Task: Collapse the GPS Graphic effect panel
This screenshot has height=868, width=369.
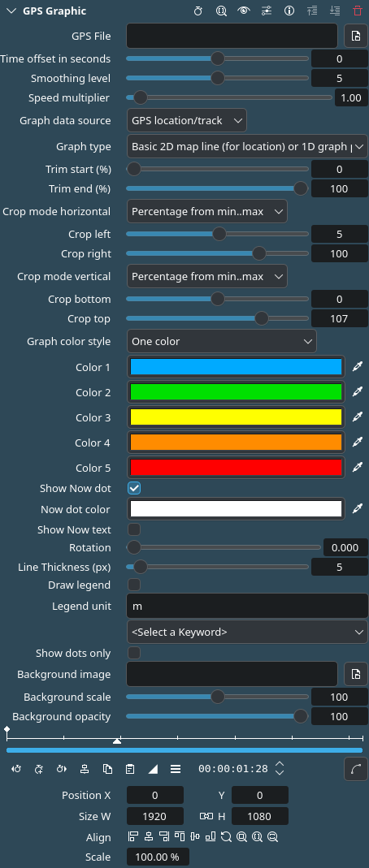Action: 11,11
